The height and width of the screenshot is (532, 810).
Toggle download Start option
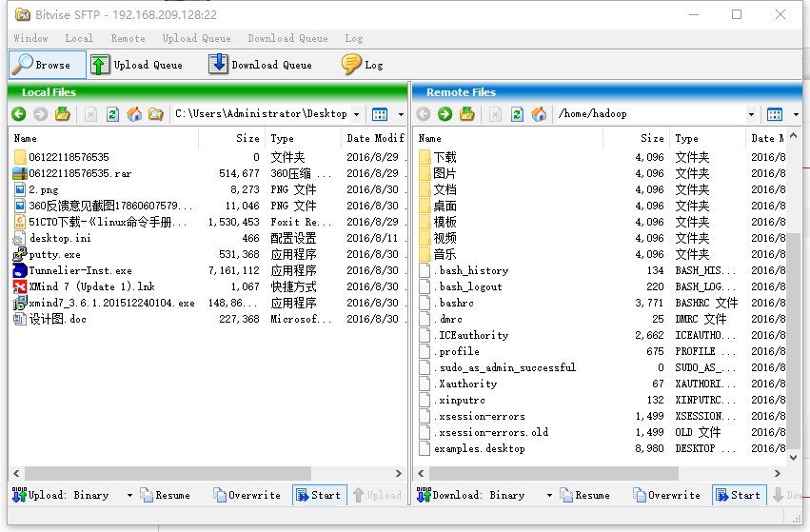(740, 495)
